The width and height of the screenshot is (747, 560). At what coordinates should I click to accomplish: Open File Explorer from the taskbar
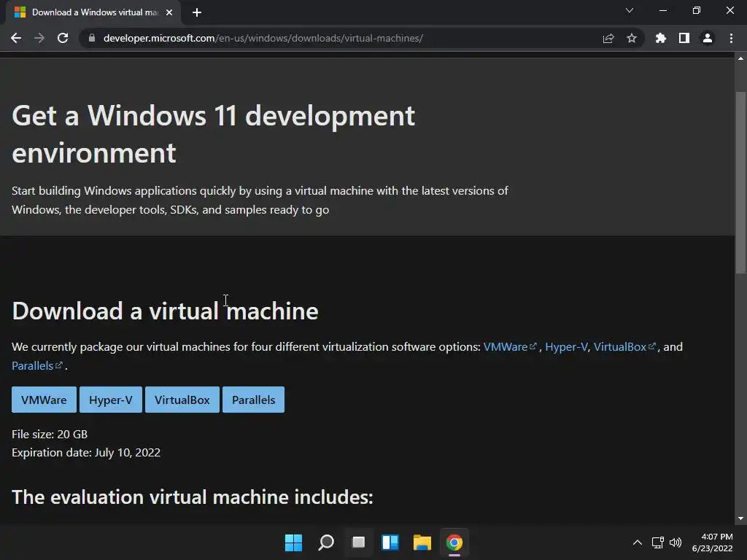click(x=422, y=542)
